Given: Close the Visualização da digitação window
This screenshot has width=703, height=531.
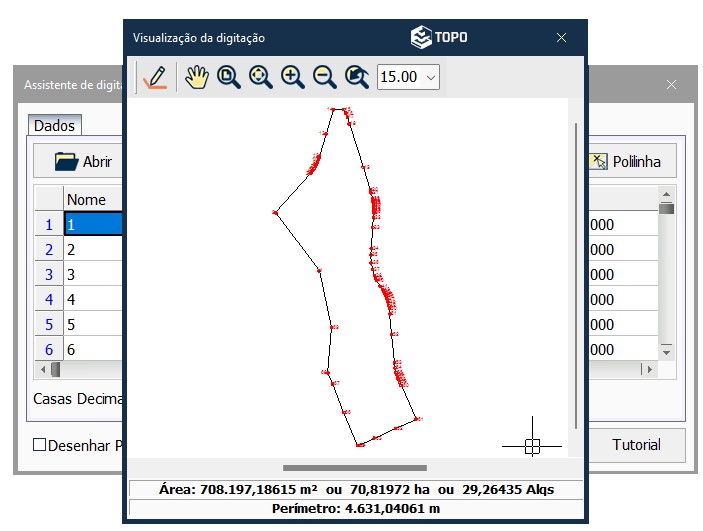Looking at the screenshot, I should click(562, 38).
